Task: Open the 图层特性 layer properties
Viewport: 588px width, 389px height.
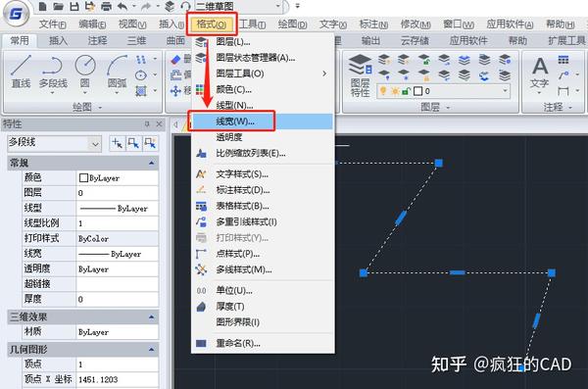Action: click(361, 75)
